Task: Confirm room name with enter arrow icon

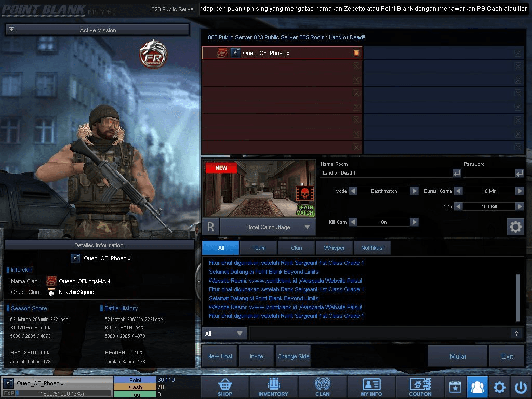Action: (457, 173)
